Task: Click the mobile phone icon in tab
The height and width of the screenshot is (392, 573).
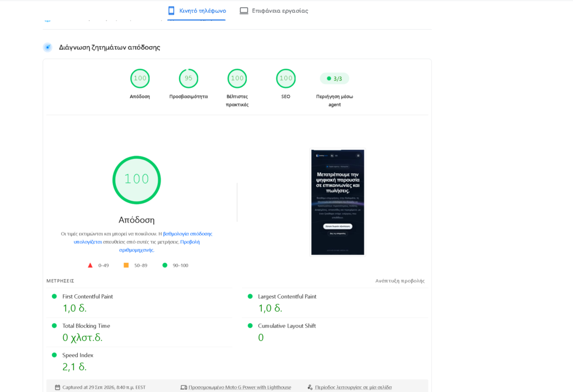Action: [x=171, y=11]
